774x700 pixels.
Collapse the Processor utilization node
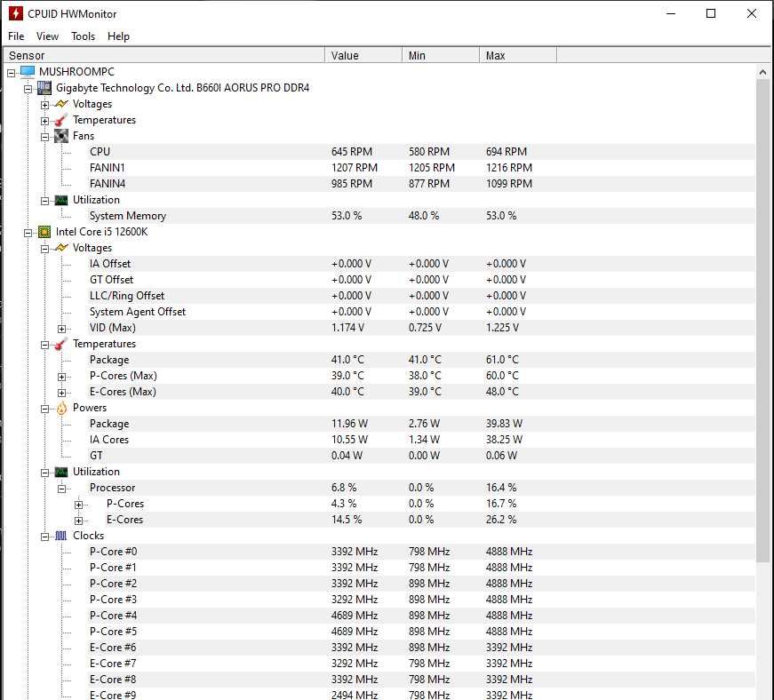[61, 489]
